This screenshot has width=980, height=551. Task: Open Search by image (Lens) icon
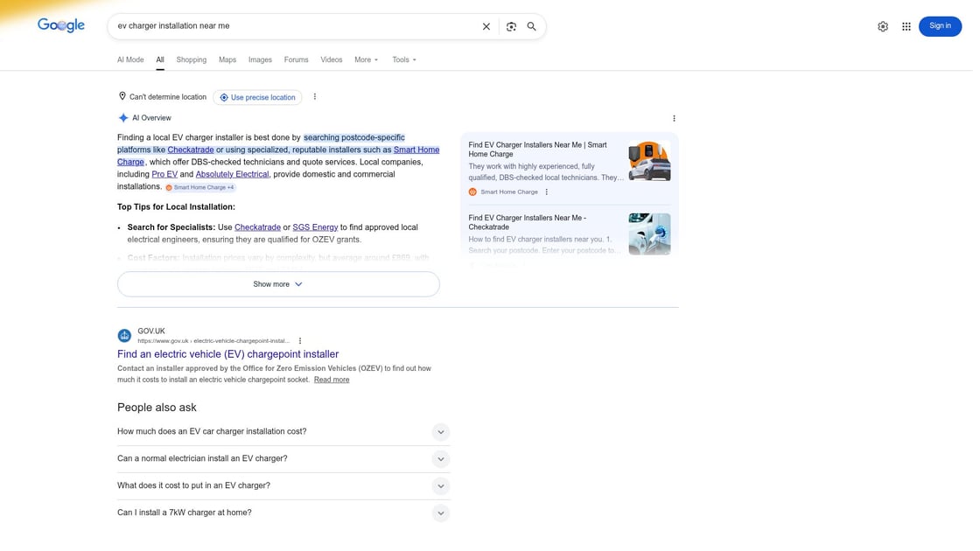pos(511,26)
